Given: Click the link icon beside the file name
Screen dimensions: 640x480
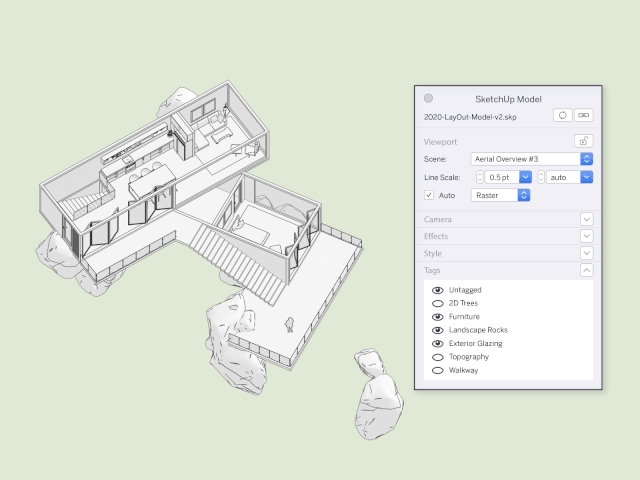Looking at the screenshot, I should click(584, 116).
